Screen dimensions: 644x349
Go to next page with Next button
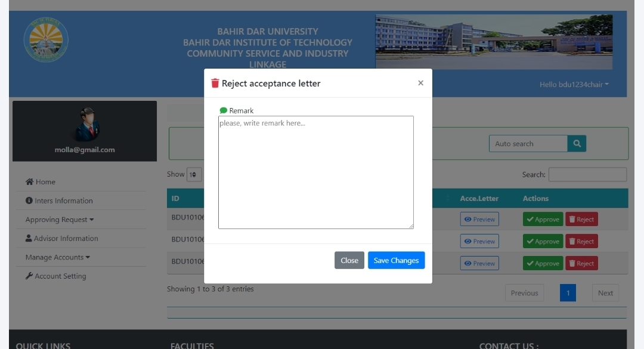(605, 293)
